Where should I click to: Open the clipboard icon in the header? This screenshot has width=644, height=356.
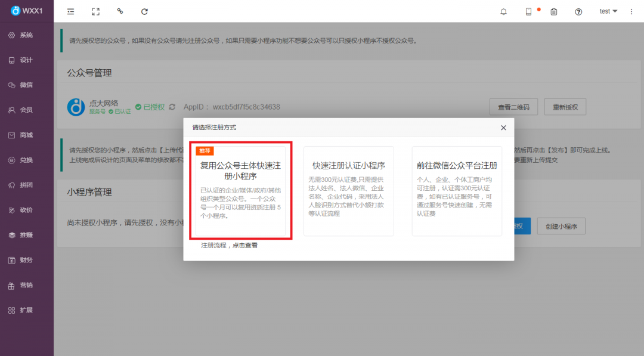[553, 11]
